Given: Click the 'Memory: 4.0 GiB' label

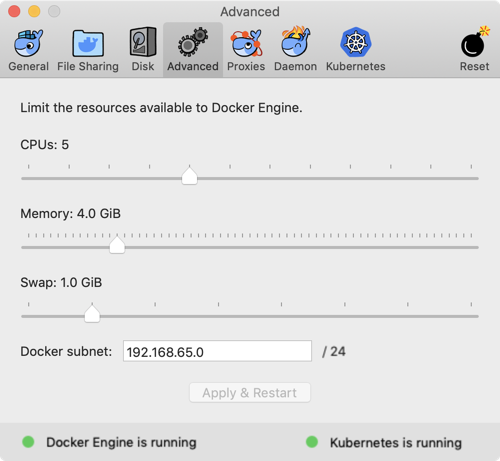Looking at the screenshot, I should point(71,214).
